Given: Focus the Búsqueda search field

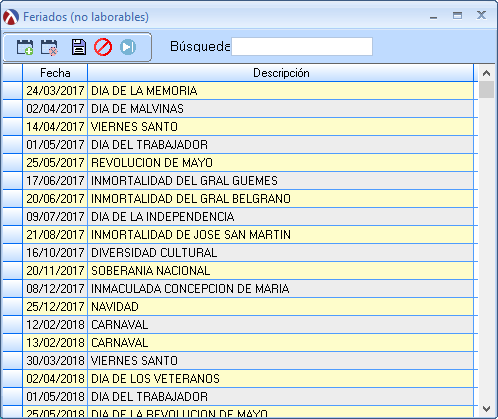Looking at the screenshot, I should [x=302, y=46].
